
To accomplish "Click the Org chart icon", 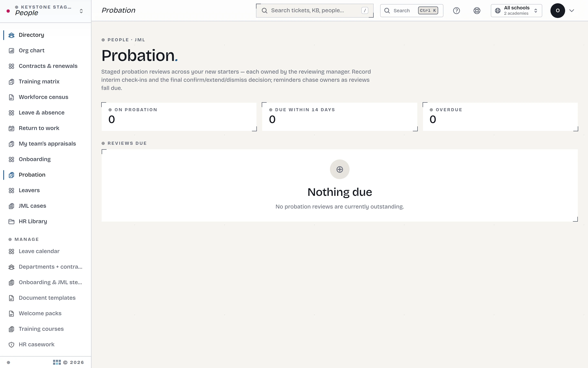I will point(11,51).
